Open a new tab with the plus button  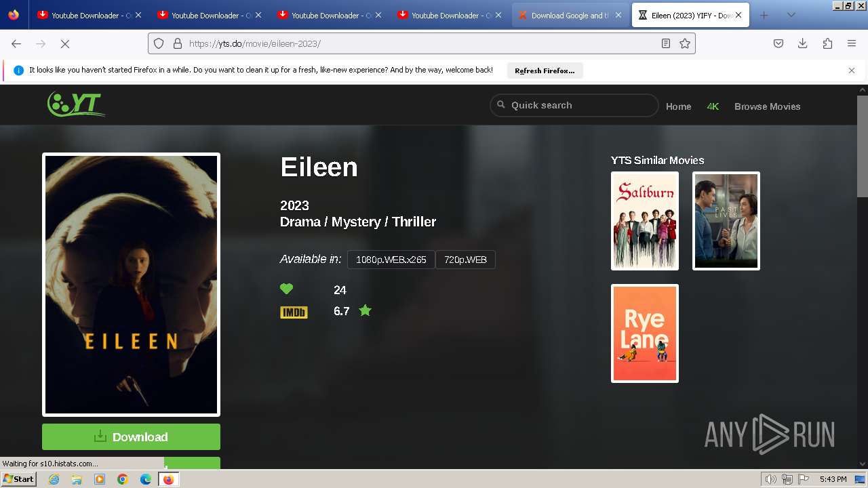[x=764, y=15]
